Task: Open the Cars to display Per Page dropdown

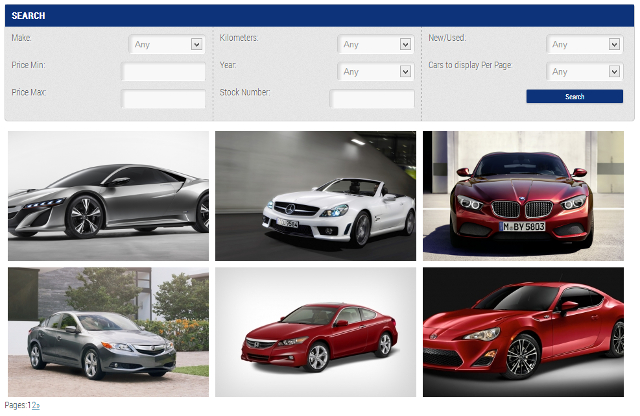Action: [585, 71]
